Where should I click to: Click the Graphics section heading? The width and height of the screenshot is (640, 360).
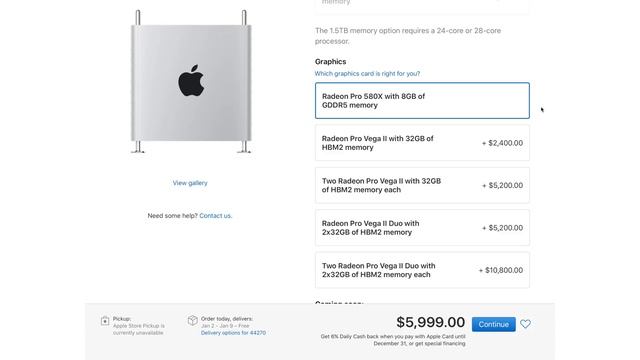click(x=330, y=62)
